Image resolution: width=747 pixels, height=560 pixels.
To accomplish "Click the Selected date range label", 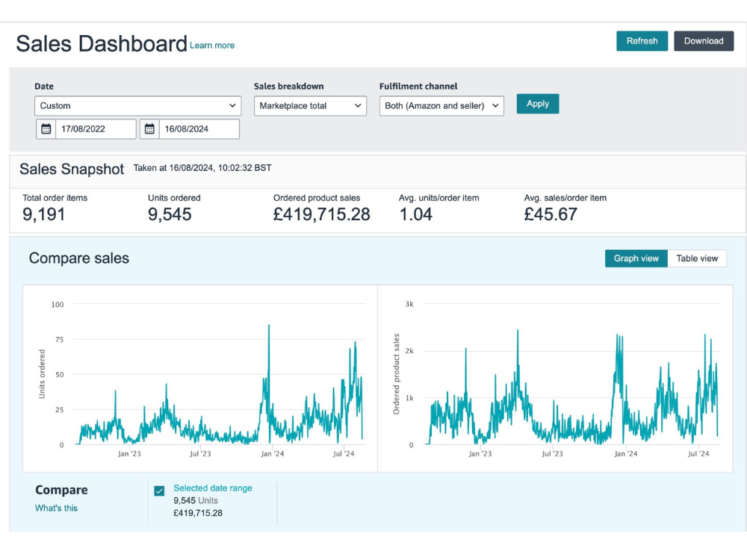I will point(213,488).
